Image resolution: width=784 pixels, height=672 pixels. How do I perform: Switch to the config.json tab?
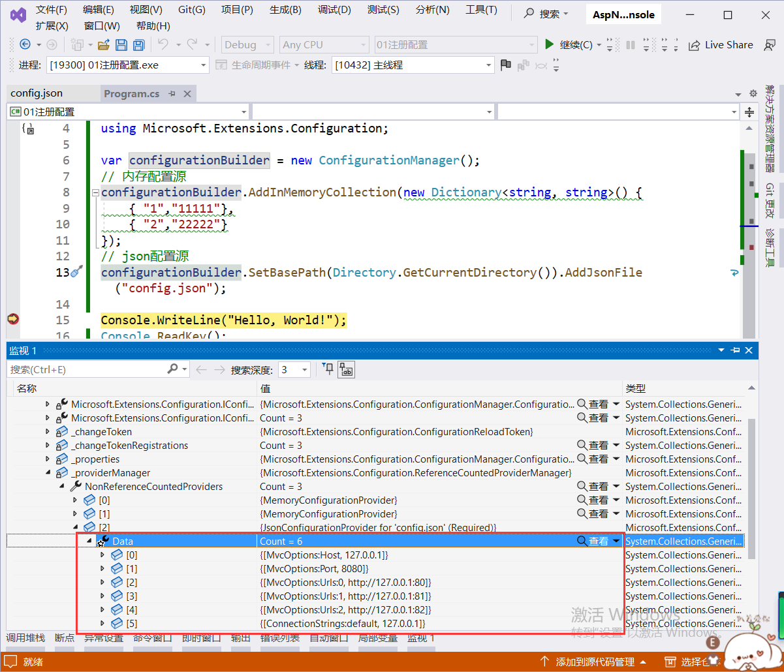pos(37,93)
